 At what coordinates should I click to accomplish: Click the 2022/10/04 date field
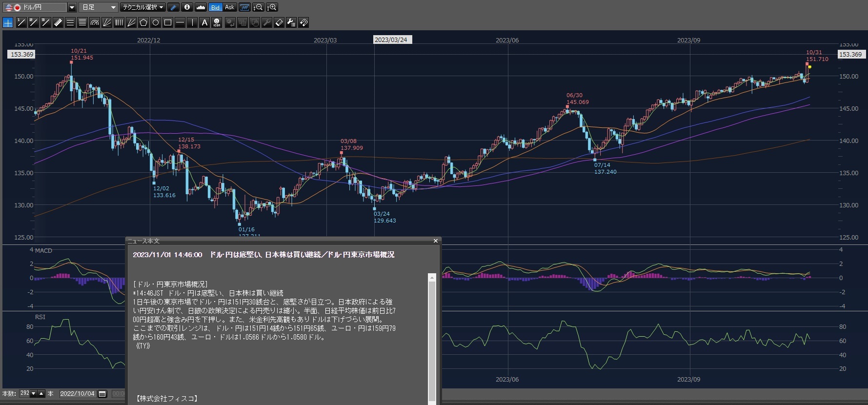tap(77, 394)
